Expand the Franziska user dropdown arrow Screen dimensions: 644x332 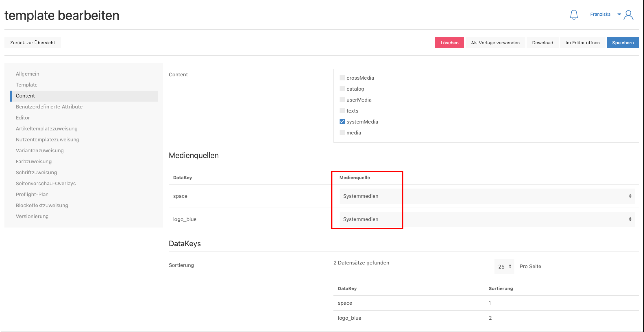[x=619, y=15]
